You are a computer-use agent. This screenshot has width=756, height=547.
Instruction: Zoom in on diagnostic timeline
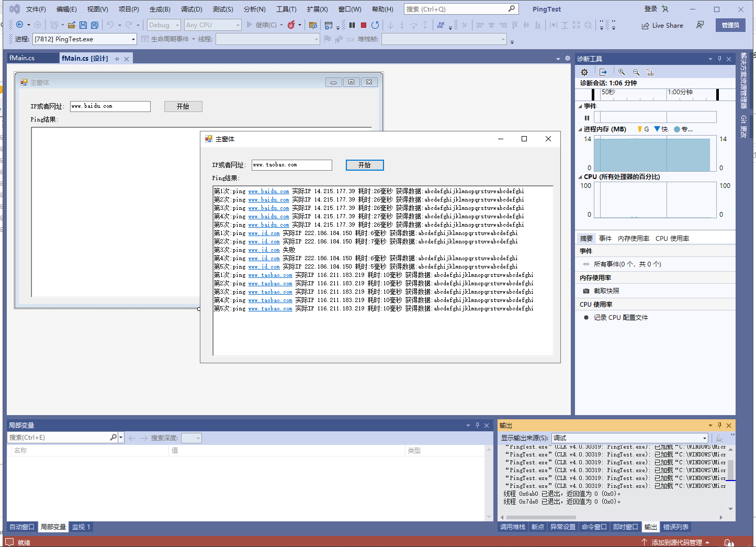tap(622, 72)
